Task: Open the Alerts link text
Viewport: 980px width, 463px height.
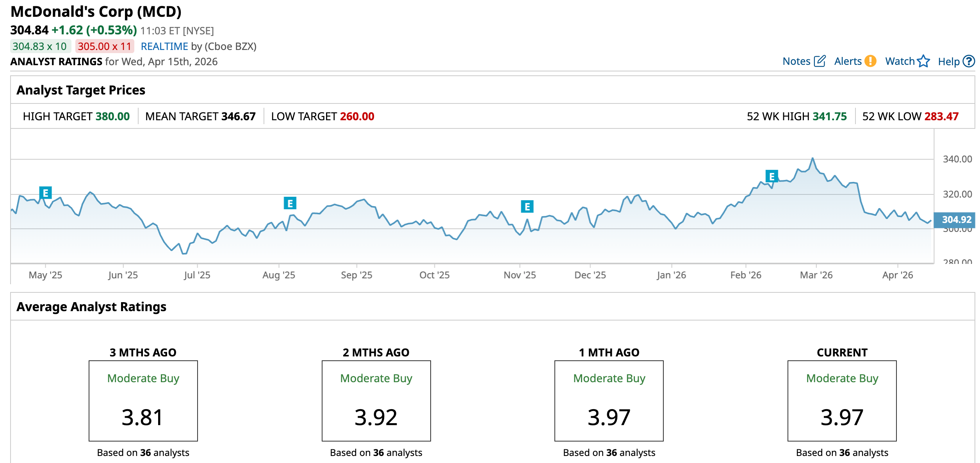Action: (848, 61)
